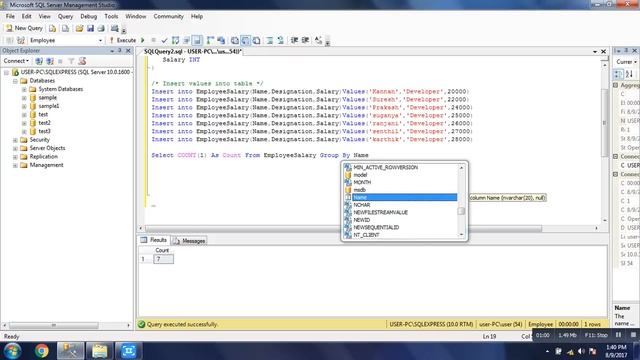Switch output to Results to Grid

tap(245, 40)
